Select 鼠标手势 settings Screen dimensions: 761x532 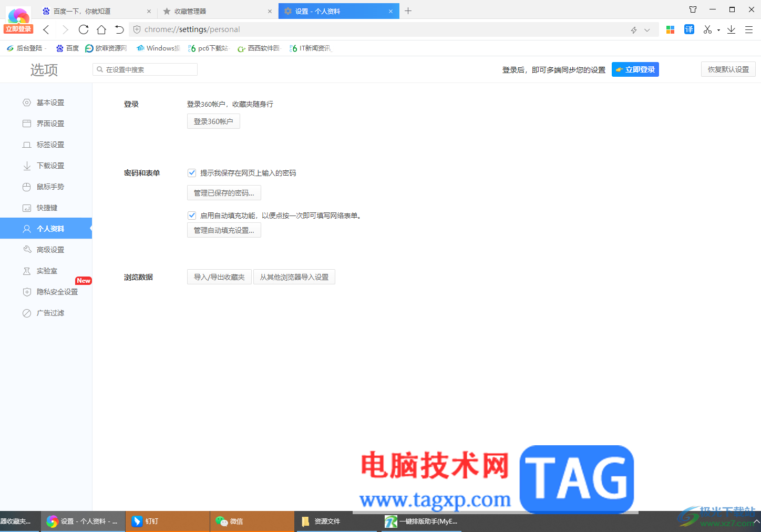(x=46, y=187)
